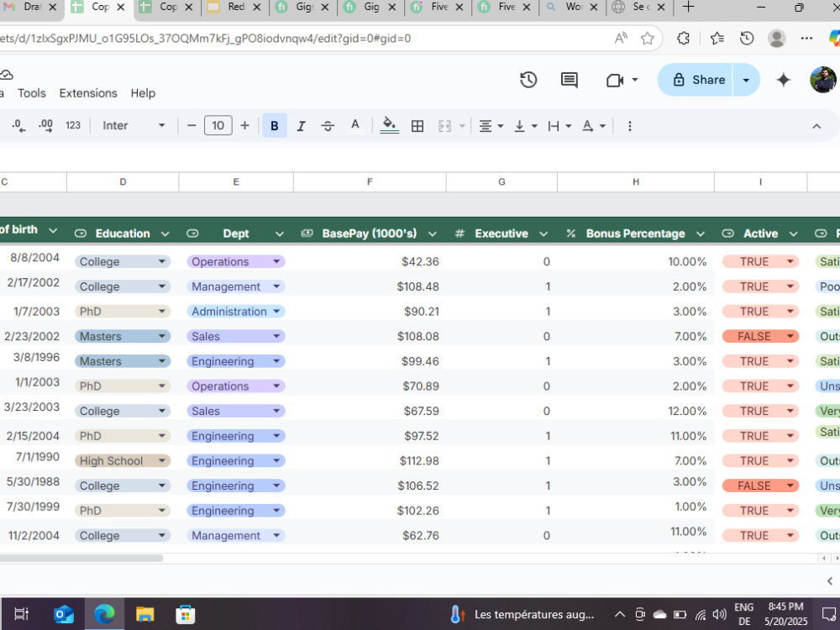Expand the Dept chip showing Operations
The width and height of the screenshot is (840, 630).
pyautogui.click(x=276, y=261)
